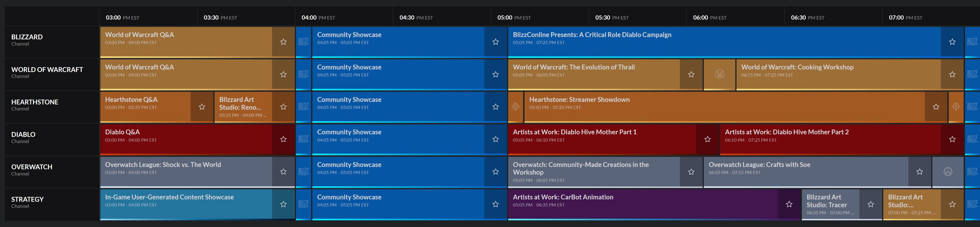Star the 07:00 PM Blizzard Art Studio session
The image size is (980, 227).
pos(952,204)
